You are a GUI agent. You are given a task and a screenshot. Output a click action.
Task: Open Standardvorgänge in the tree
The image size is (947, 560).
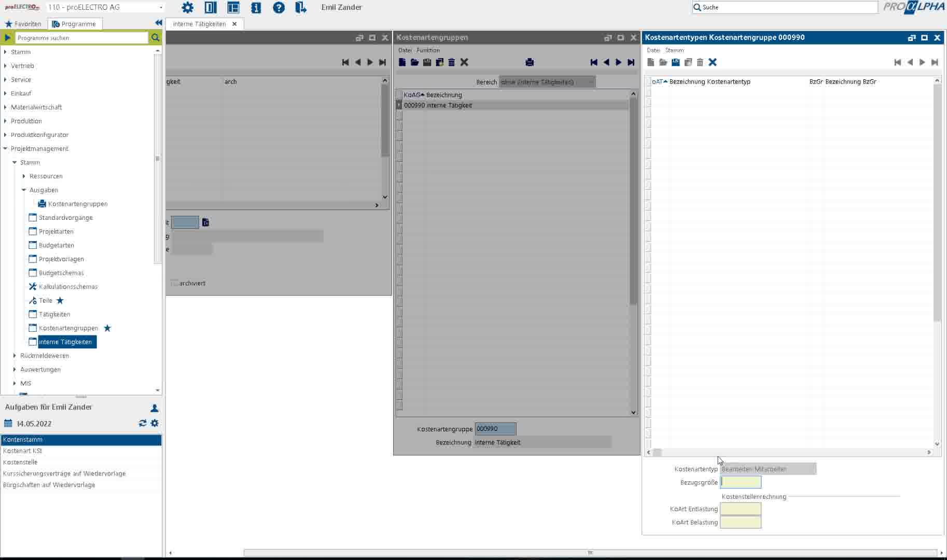65,218
